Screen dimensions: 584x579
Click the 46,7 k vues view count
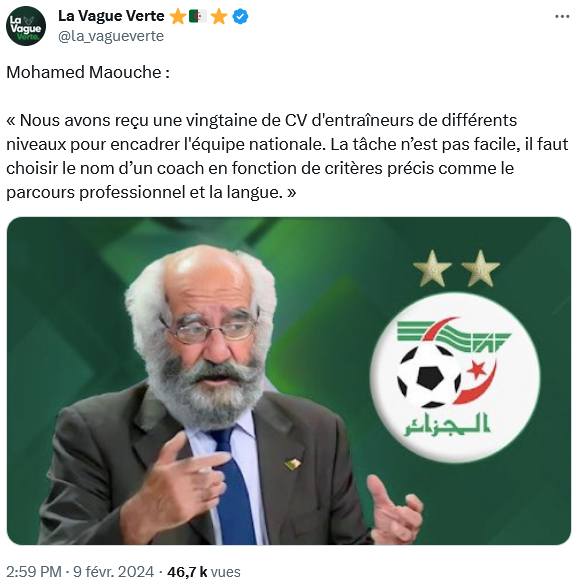tap(204, 571)
